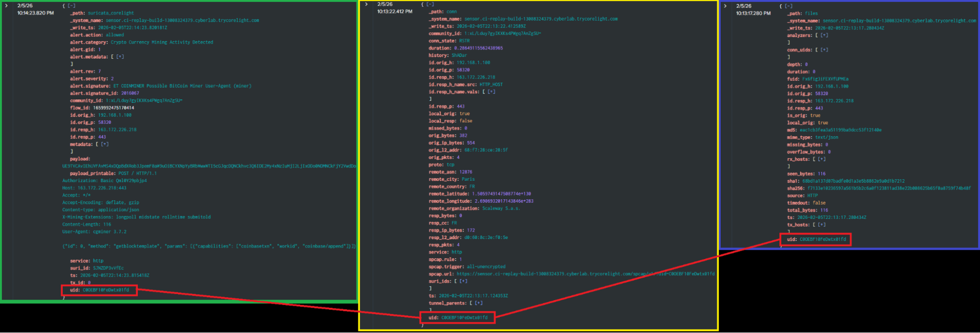This screenshot has width=980, height=333.
Task: Click the uid value in the conn event
Action: pos(464,318)
